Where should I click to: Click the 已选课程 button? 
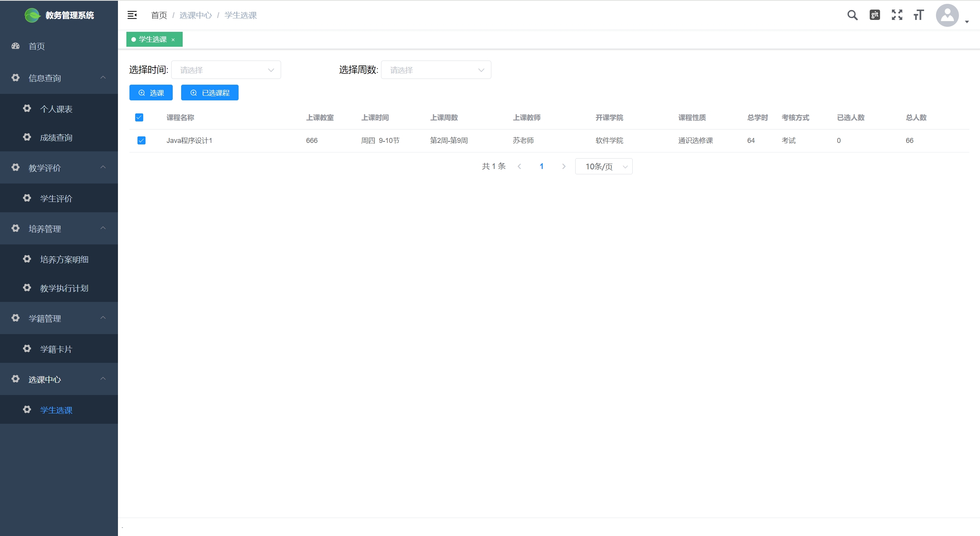tap(209, 93)
